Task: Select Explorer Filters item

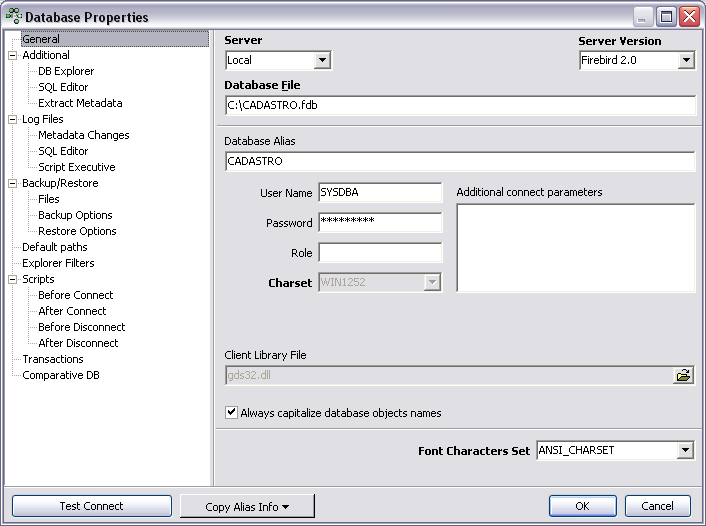Action: coord(59,263)
